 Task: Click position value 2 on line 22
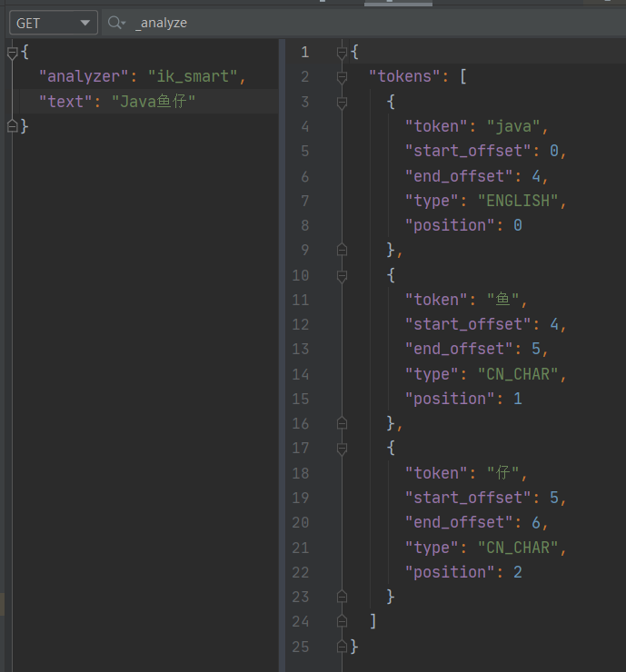518,572
